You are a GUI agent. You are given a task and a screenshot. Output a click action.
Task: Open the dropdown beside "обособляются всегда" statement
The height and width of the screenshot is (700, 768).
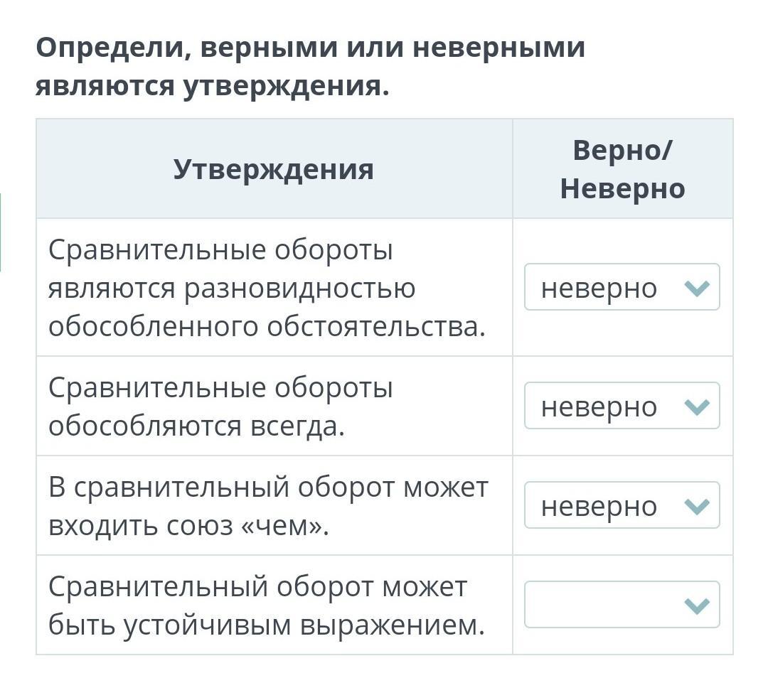tap(622, 406)
